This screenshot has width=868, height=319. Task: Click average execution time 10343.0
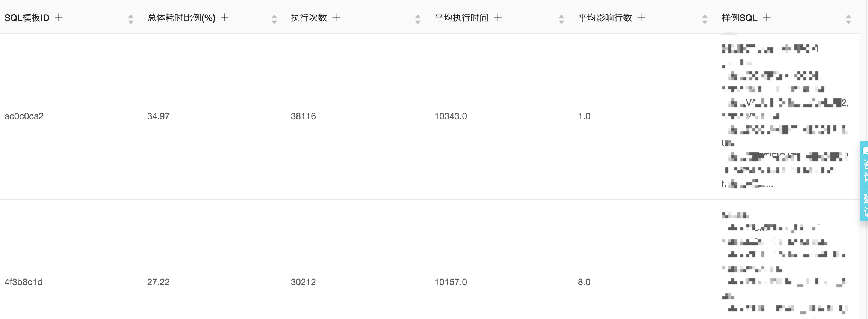(x=451, y=116)
